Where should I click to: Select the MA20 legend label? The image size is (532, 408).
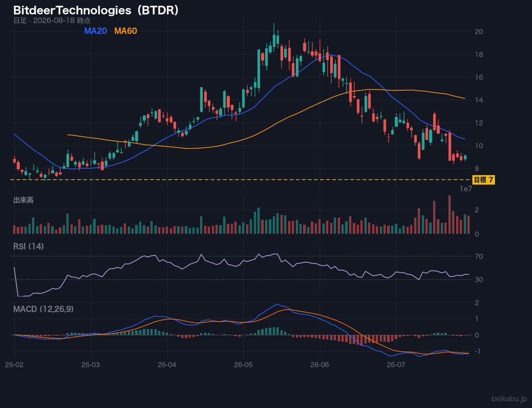(x=95, y=31)
